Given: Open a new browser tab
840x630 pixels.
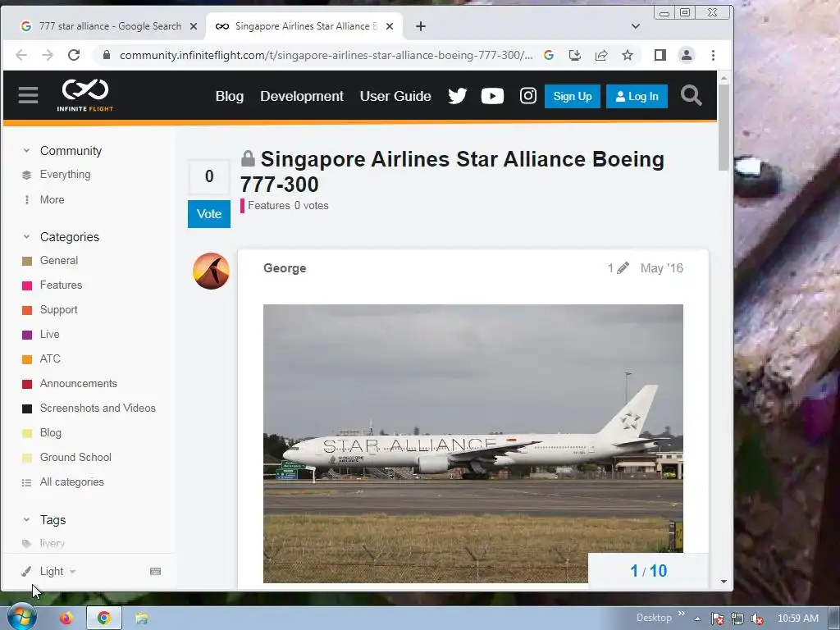Looking at the screenshot, I should 421,26.
